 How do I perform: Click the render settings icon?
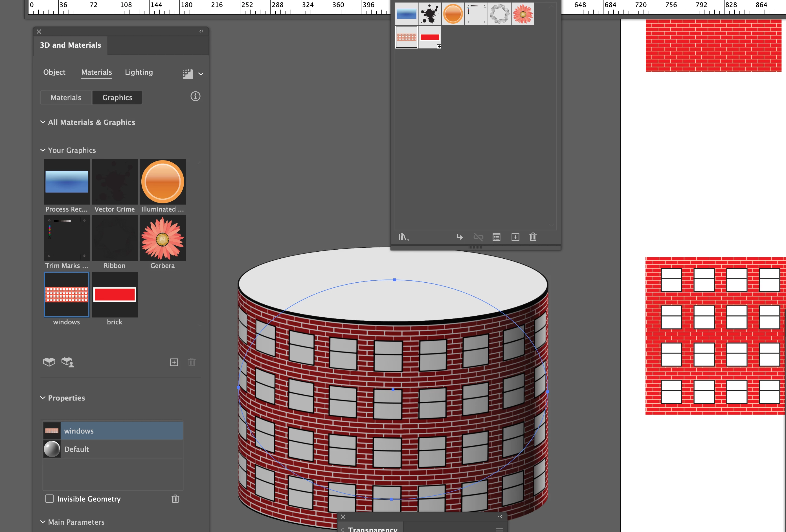187,74
